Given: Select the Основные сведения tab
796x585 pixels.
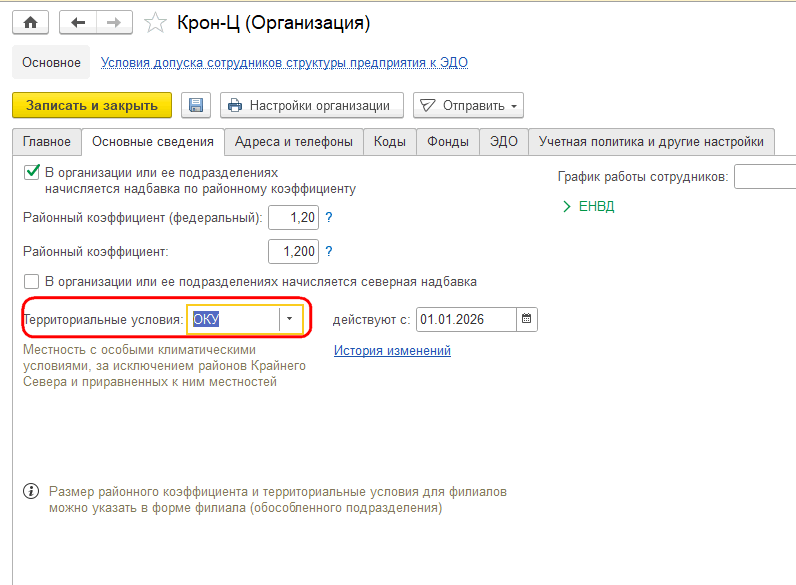Looking at the screenshot, I should tap(153, 142).
